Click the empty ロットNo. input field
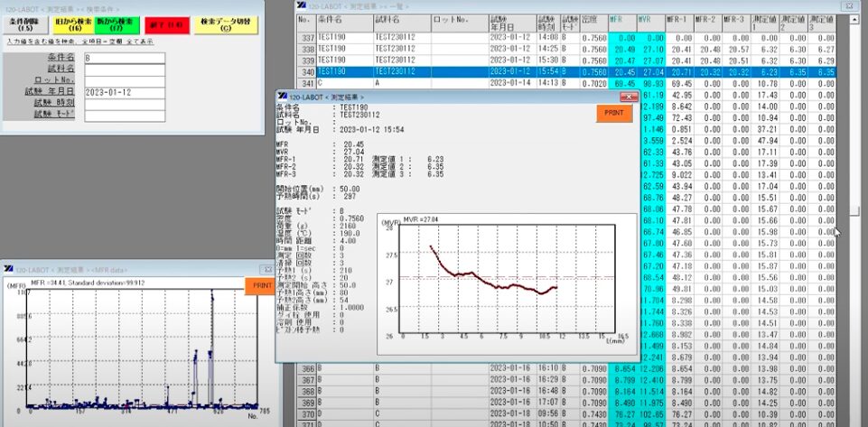This screenshot has height=427, width=868. pos(124,80)
